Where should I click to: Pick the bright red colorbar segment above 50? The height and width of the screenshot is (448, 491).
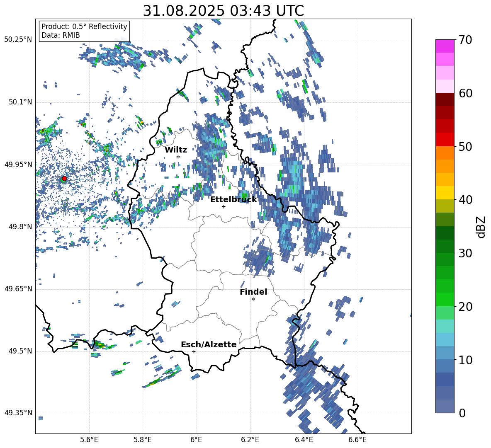(445, 140)
